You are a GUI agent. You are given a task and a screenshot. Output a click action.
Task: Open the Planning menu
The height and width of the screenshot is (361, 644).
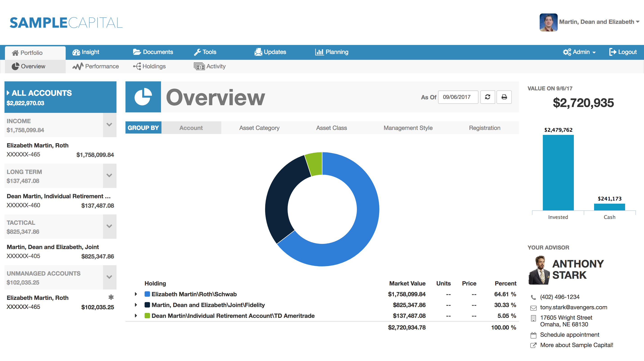pyautogui.click(x=331, y=52)
